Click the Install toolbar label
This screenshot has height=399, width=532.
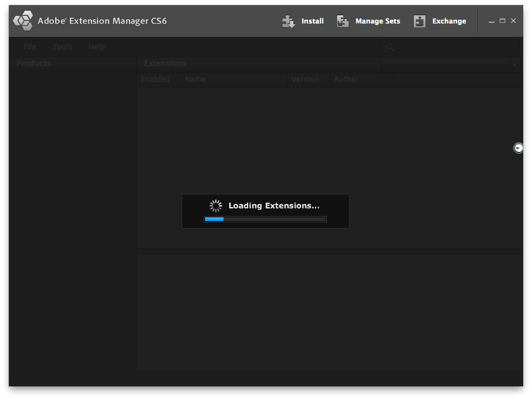point(312,21)
